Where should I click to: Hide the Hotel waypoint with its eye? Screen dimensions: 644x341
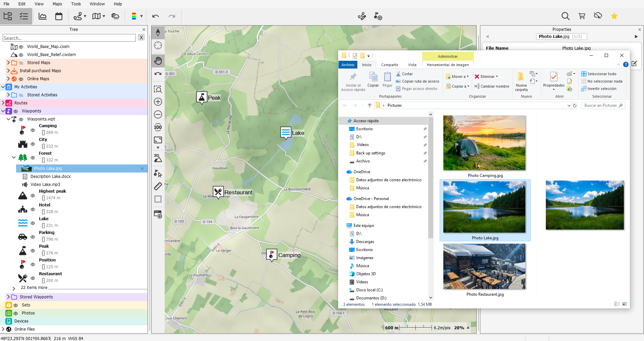(33, 209)
